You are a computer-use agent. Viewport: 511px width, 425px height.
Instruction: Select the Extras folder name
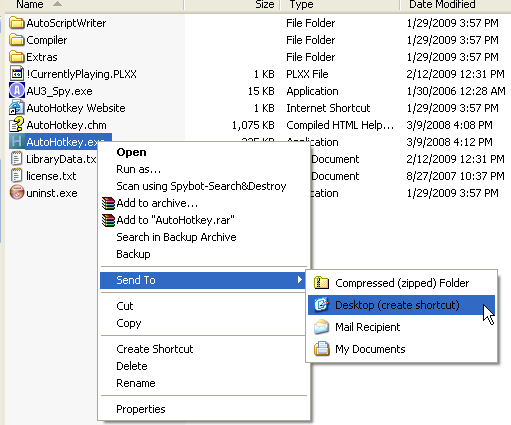42,57
